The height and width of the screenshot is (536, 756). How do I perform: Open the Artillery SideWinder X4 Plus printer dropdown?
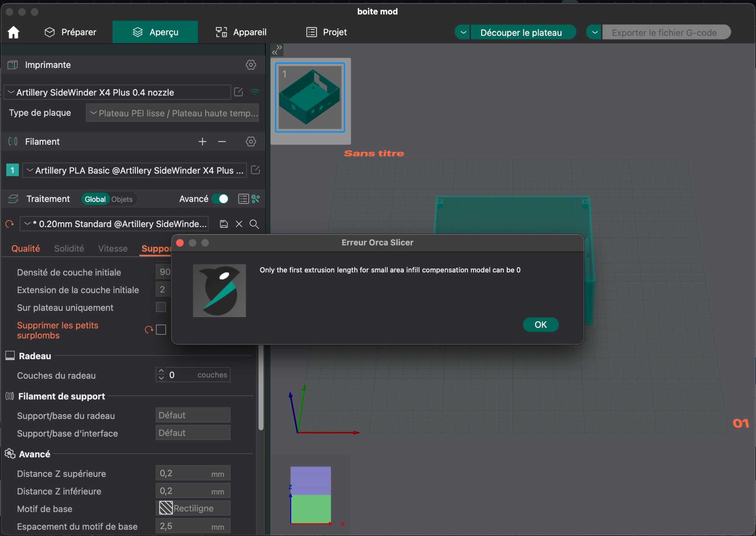(x=117, y=92)
